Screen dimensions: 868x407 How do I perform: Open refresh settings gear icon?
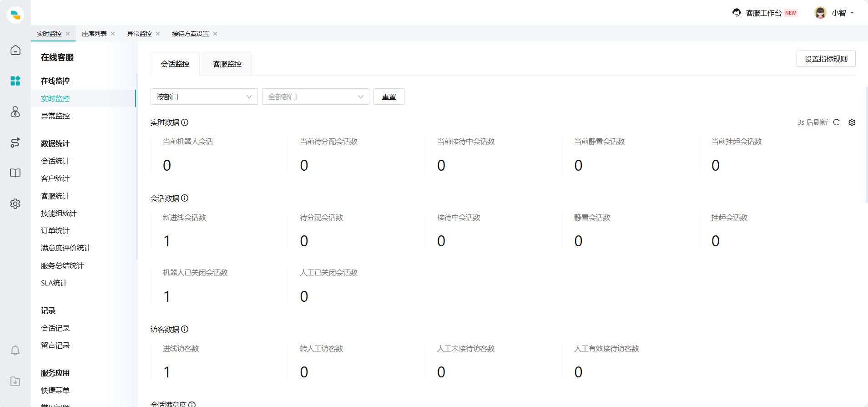point(852,122)
